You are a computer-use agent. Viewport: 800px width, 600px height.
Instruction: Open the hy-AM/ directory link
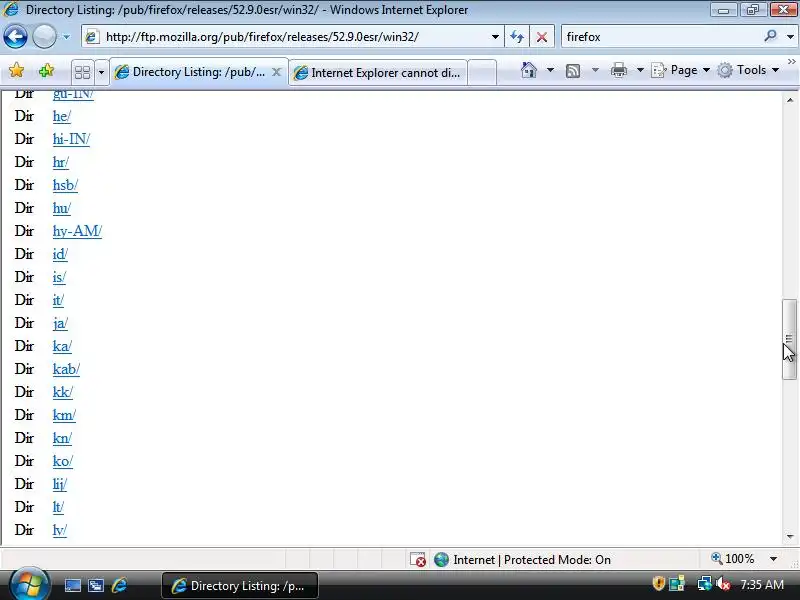tap(78, 231)
